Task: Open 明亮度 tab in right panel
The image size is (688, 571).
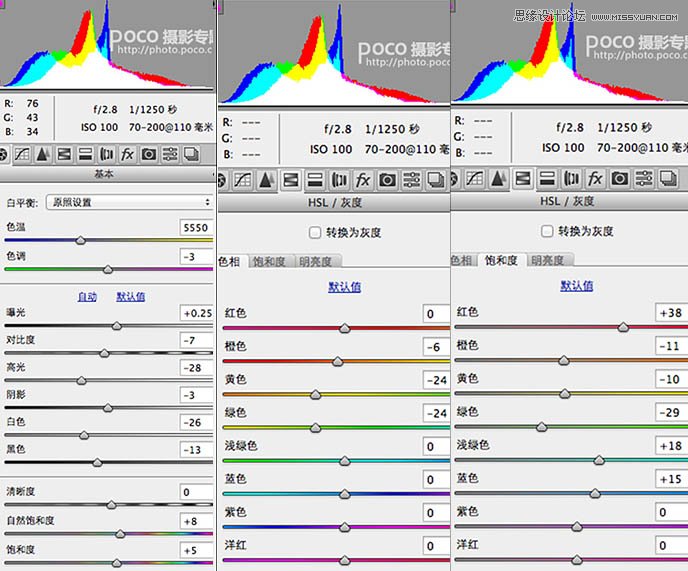Action: 547,260
